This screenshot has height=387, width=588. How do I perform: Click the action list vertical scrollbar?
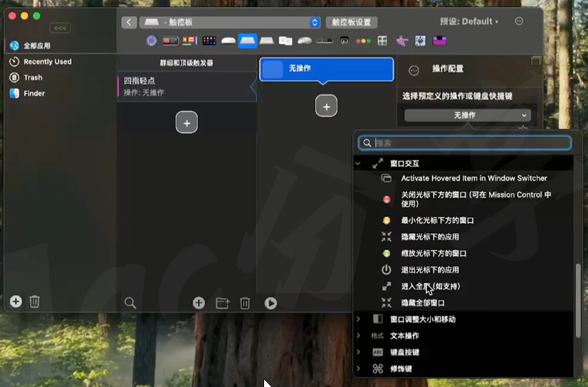[x=578, y=300]
